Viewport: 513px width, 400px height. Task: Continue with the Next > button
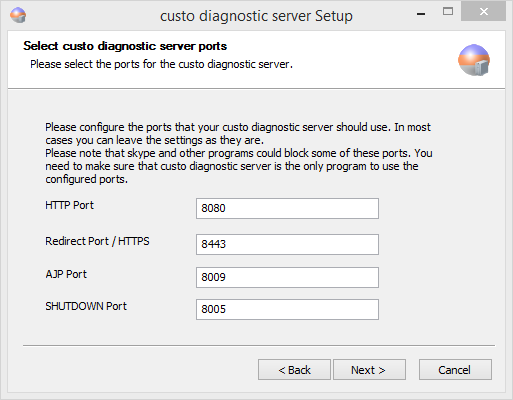[369, 370]
